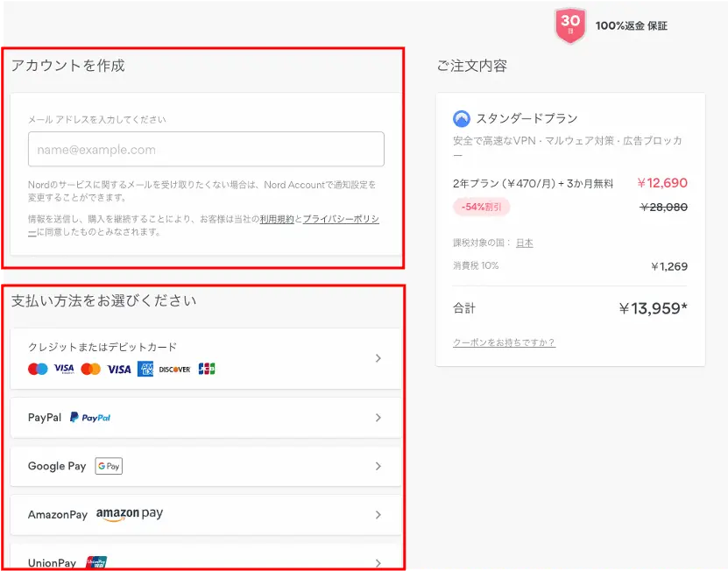Screen dimensions: 728x571
Task: Click the American Express card icon
Action: coord(145,369)
